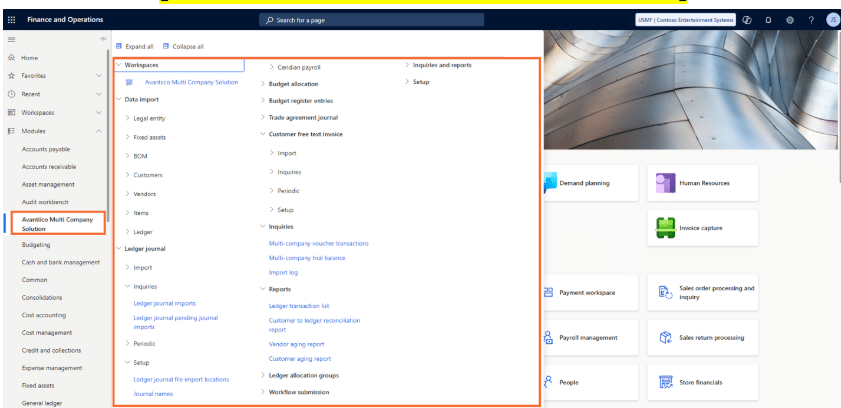Click the Favorites star icon

pyautogui.click(x=11, y=76)
